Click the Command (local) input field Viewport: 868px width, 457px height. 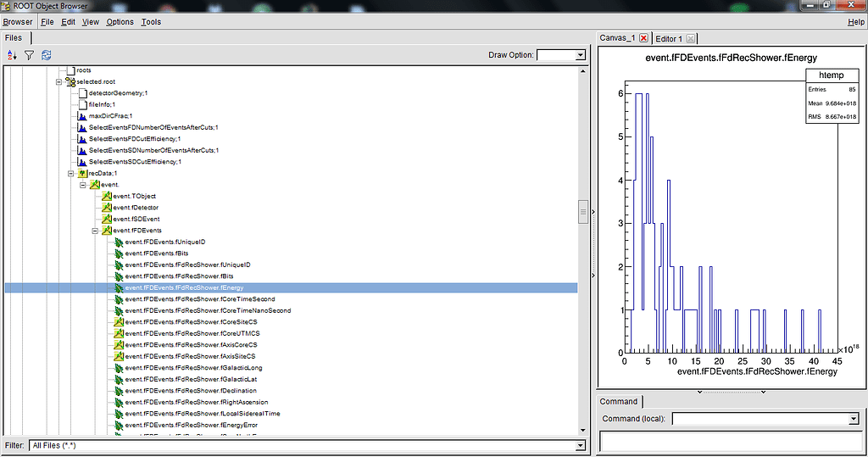pos(760,419)
